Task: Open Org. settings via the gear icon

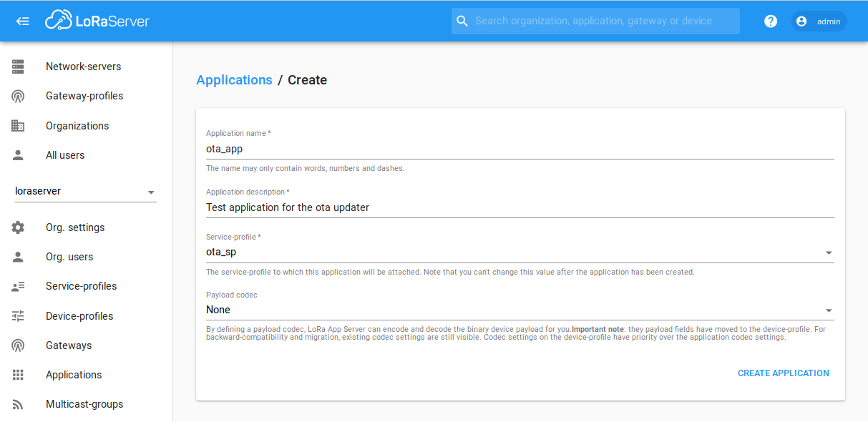Action: pyautogui.click(x=17, y=227)
